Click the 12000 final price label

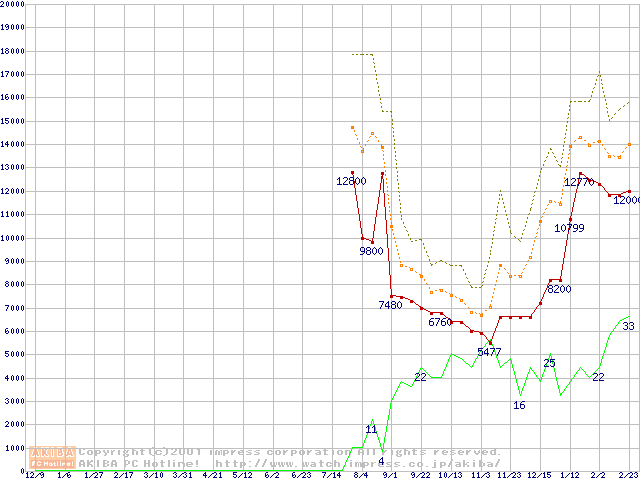627,200
